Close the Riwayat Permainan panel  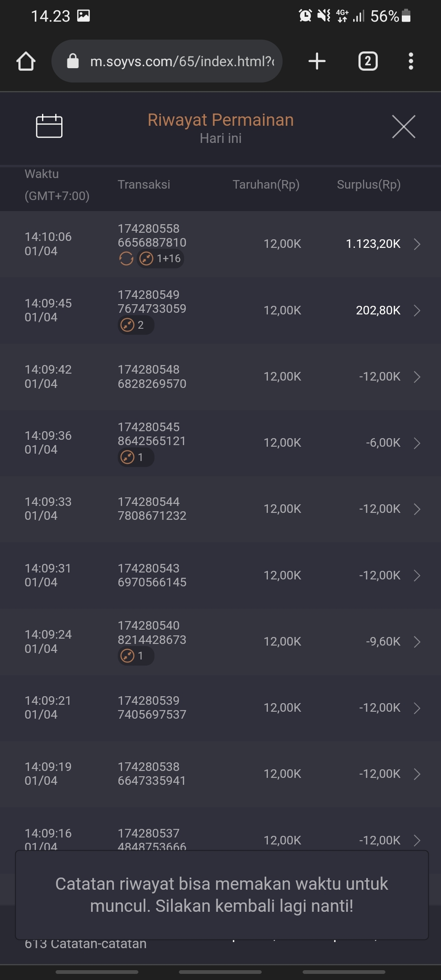click(403, 127)
